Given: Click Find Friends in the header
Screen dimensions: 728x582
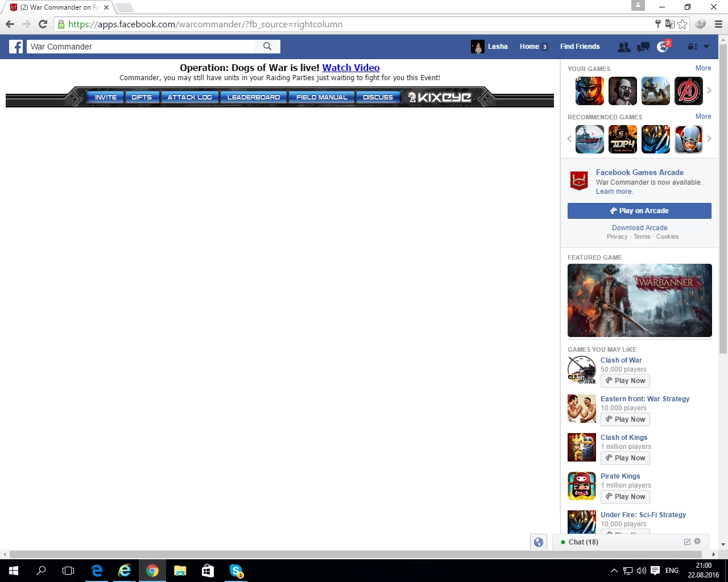Looking at the screenshot, I should 580,47.
